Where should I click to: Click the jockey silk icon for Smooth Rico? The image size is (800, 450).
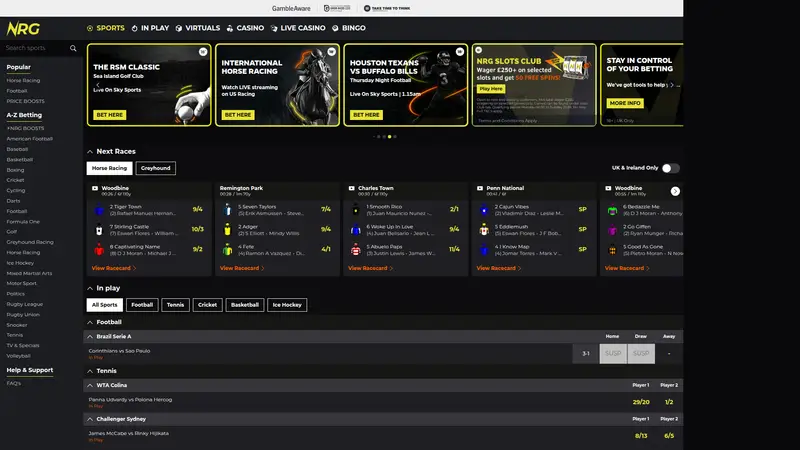click(x=356, y=210)
